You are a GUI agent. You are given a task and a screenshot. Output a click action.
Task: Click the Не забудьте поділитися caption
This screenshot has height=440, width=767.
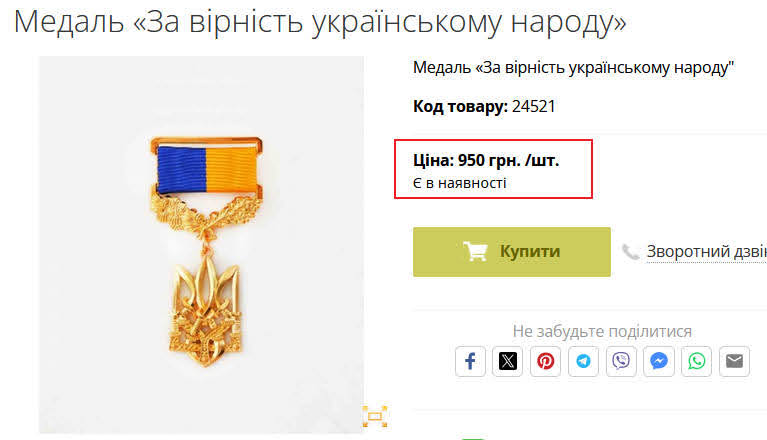pyautogui.click(x=602, y=331)
